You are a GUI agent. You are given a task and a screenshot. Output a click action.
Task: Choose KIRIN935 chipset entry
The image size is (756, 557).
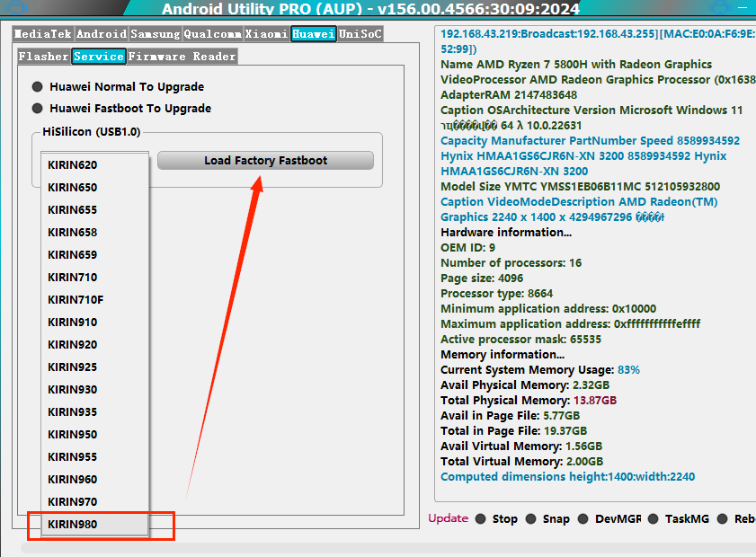95,412
